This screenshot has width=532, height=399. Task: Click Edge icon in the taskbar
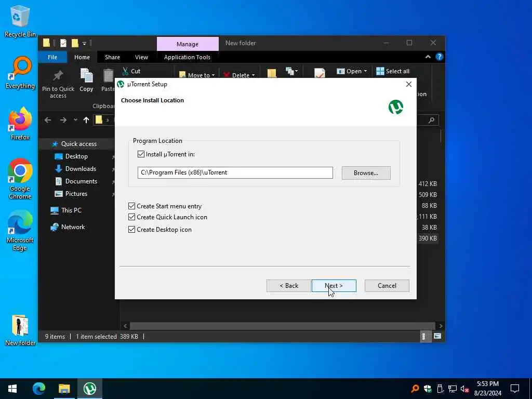click(38, 389)
